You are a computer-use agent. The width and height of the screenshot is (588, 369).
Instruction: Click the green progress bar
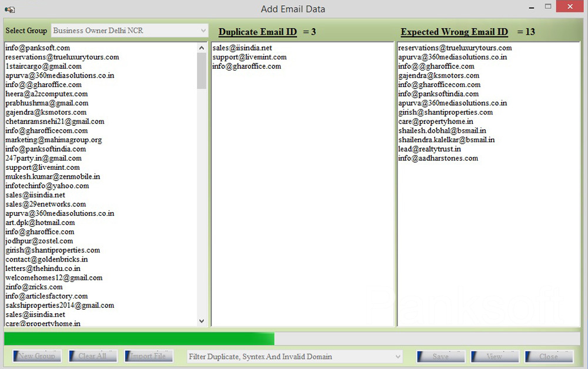138,339
